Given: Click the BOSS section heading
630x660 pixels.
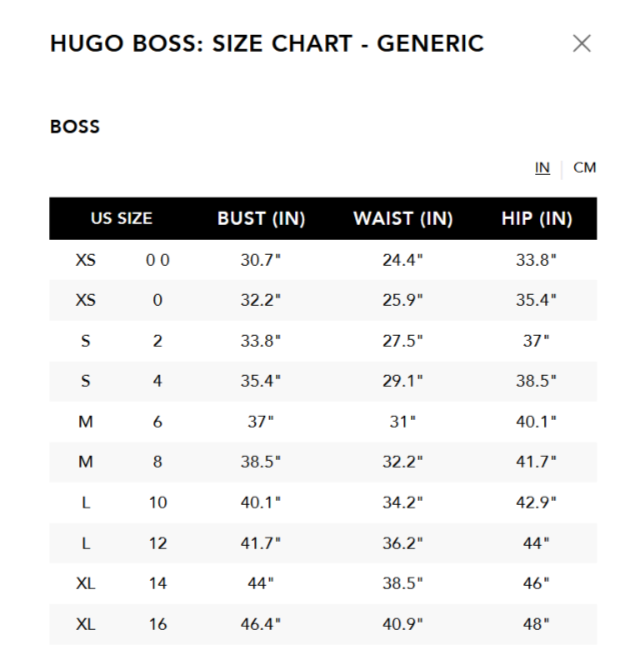Looking at the screenshot, I should pos(75,128).
